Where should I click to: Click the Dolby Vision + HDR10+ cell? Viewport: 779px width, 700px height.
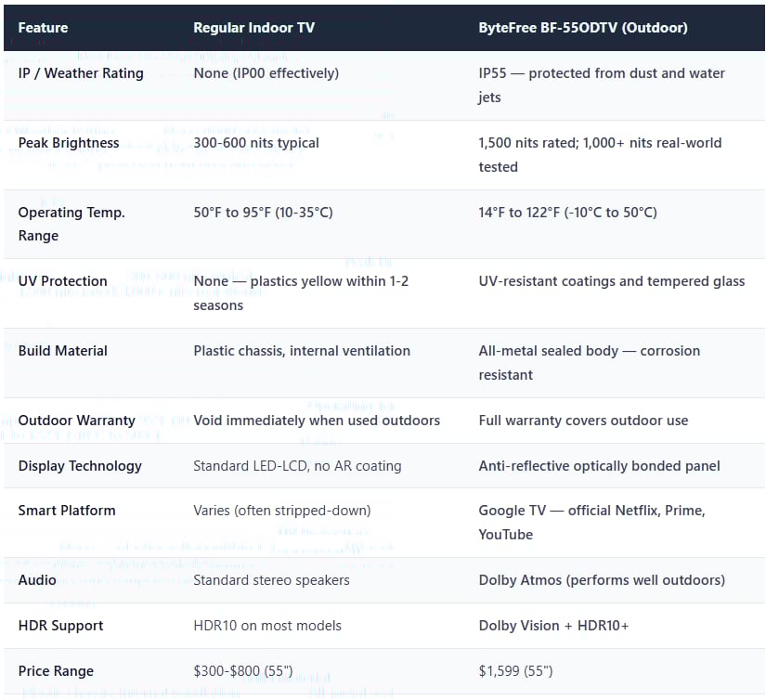pos(553,626)
